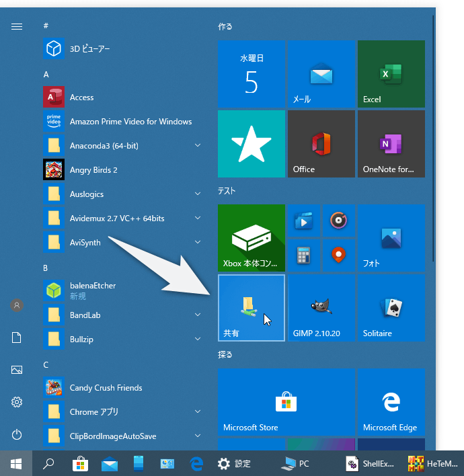Viewport: 464px width, 476px height.
Task: Jump to letters via the # header
Action: pyautogui.click(x=46, y=26)
